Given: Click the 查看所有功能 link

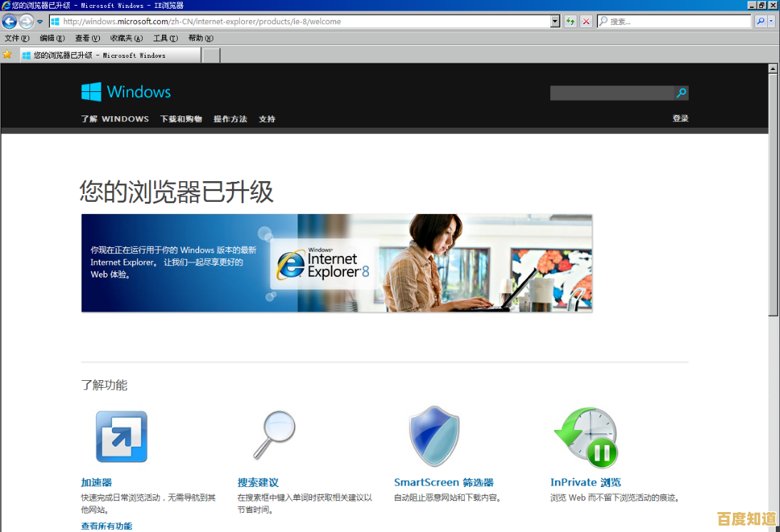Looking at the screenshot, I should click(x=105, y=526).
